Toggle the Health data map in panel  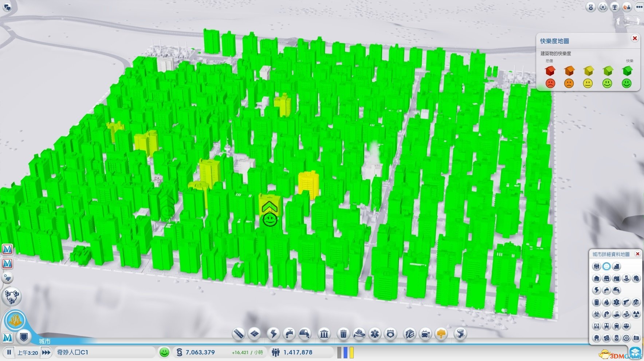(x=616, y=302)
